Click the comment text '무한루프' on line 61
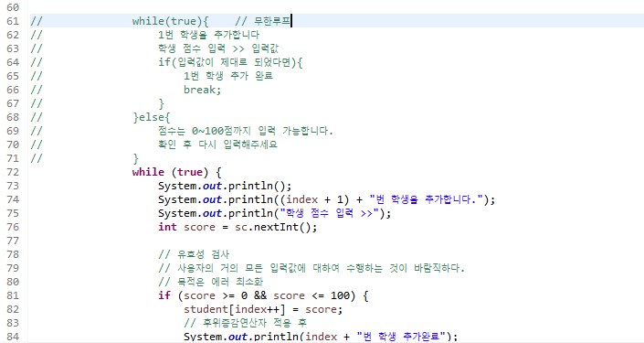644x343 pixels. pos(272,21)
